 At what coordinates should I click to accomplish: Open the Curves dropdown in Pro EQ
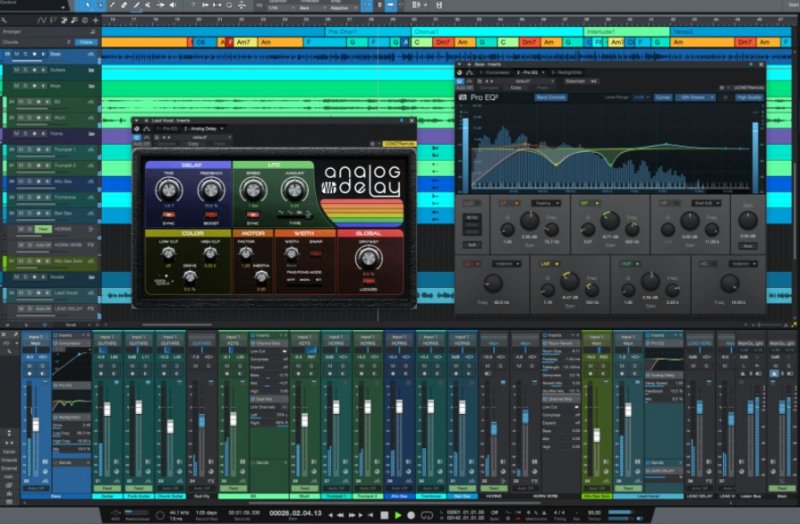coord(662,97)
